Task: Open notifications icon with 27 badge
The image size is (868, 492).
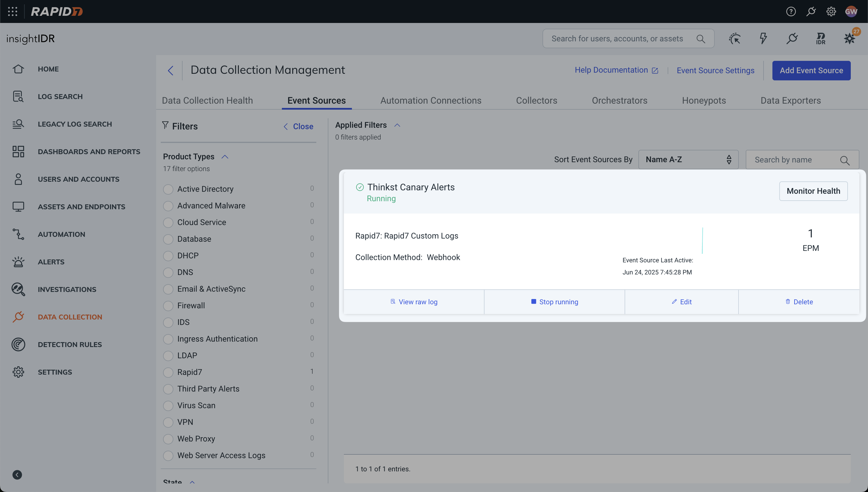Action: 849,38
